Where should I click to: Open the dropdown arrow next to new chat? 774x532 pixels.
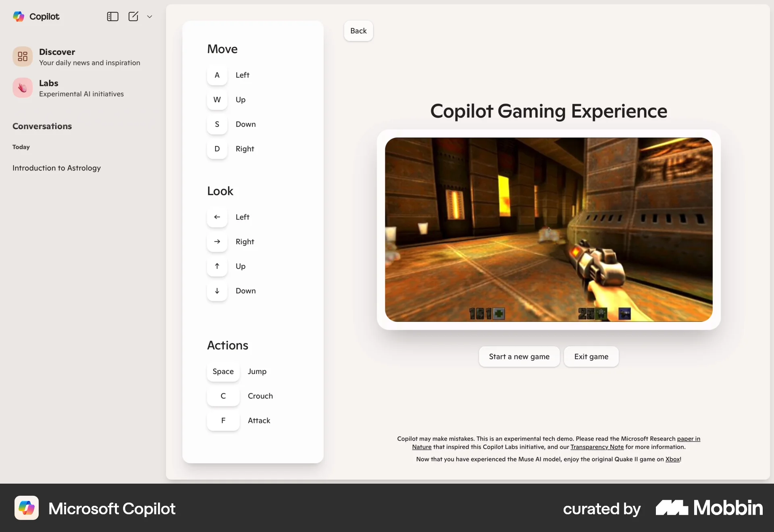tap(150, 17)
